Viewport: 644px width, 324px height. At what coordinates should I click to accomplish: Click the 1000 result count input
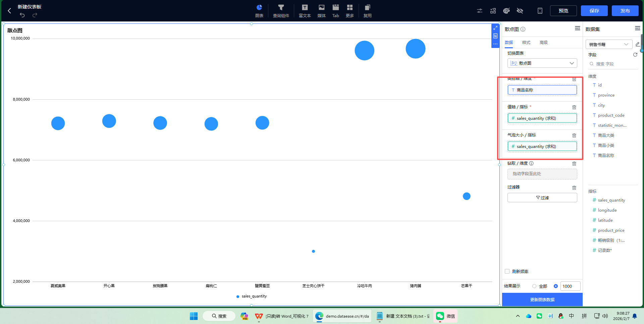pos(571,286)
